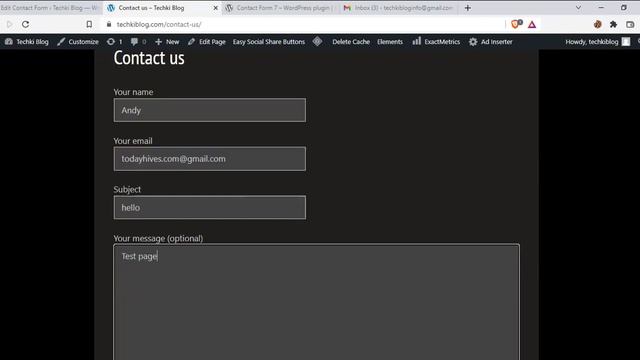The width and height of the screenshot is (640, 360).
Task: Open Brave Shields lion icon
Action: pyautogui.click(x=516, y=24)
